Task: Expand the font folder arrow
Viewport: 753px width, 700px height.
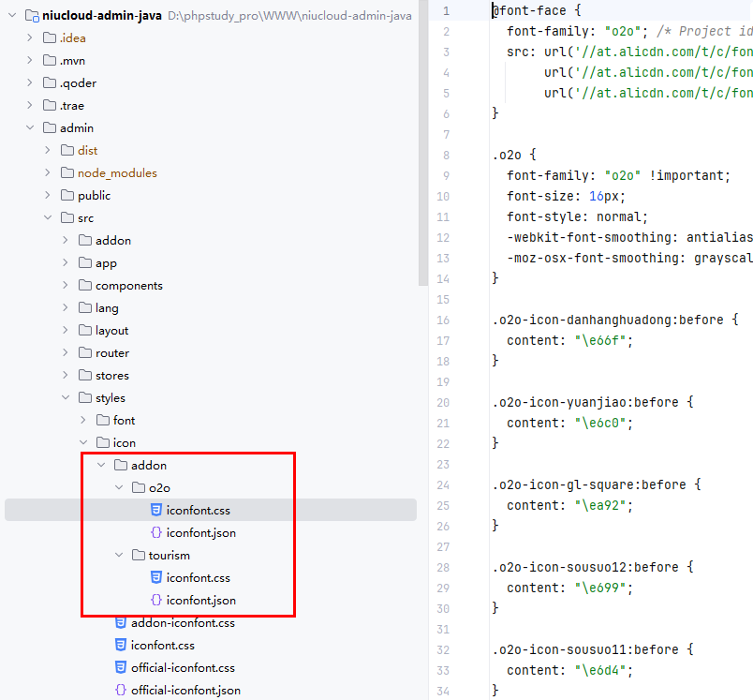Action: (83, 421)
